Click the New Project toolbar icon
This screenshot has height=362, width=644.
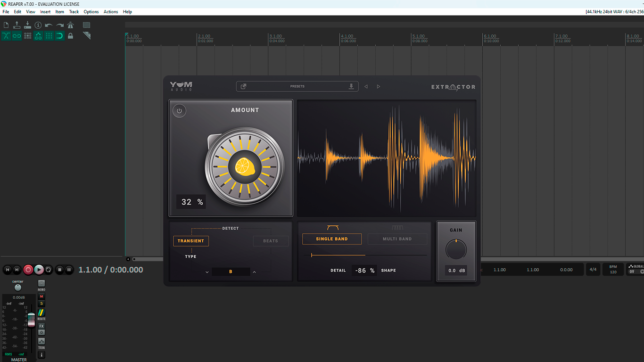(6, 25)
